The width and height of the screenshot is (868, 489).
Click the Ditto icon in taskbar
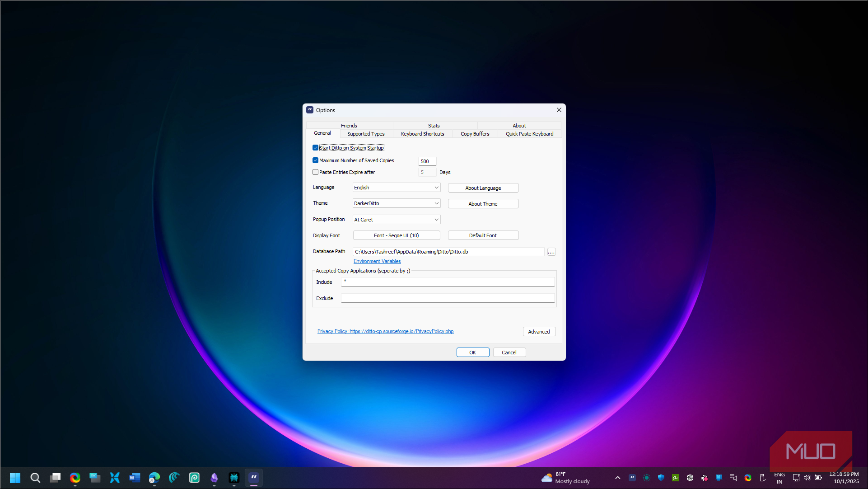[x=254, y=477]
